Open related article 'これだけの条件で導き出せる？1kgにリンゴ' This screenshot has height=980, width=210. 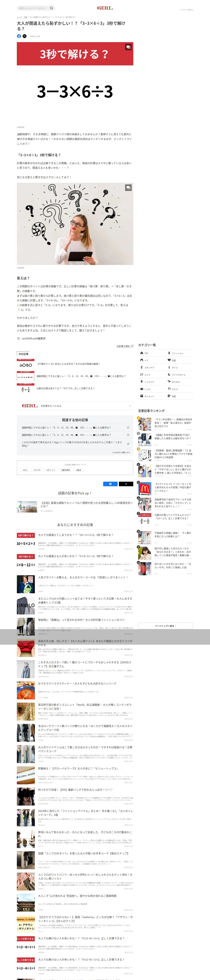coord(75,444)
